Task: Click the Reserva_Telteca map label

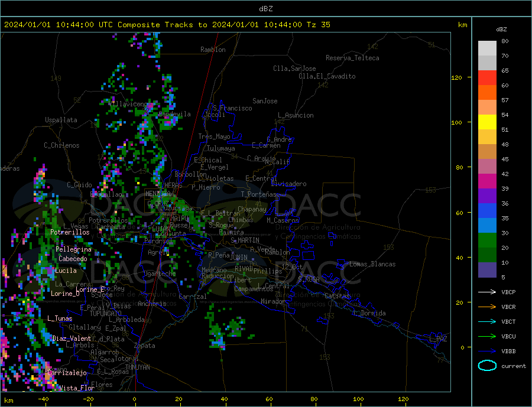Action: point(352,58)
